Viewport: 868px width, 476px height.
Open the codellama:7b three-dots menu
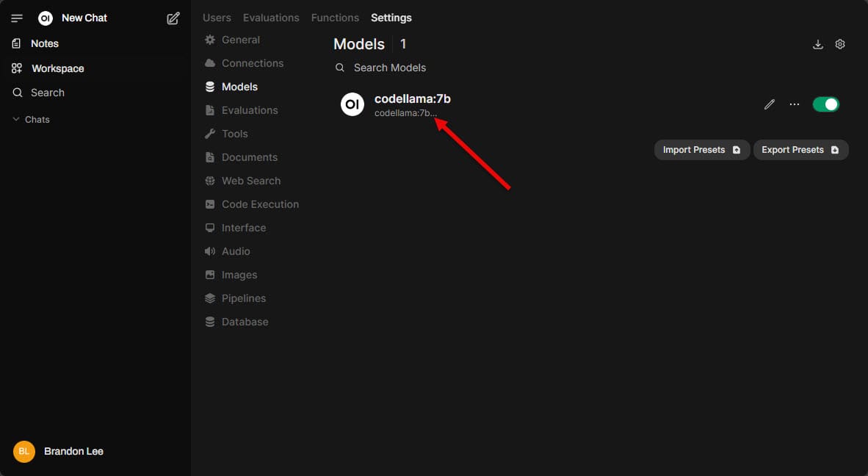pyautogui.click(x=794, y=104)
